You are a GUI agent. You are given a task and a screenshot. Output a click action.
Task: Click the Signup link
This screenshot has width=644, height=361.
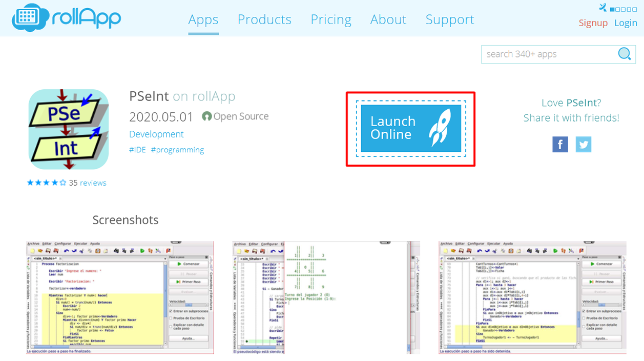pyautogui.click(x=593, y=23)
